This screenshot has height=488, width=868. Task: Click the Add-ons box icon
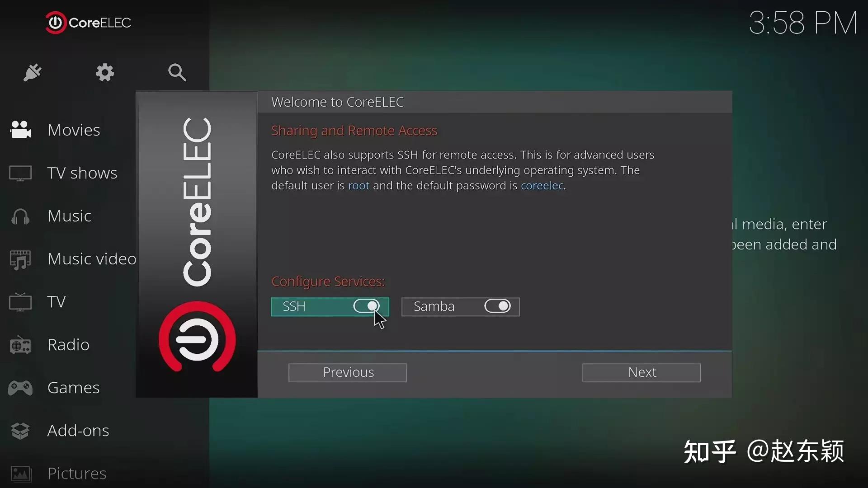coord(20,431)
